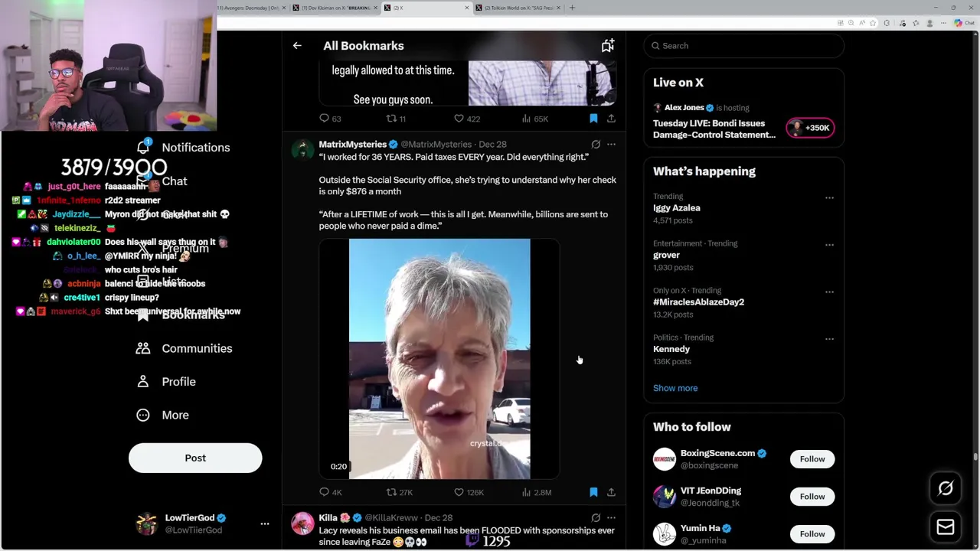Open the #MiraclesAblazeDay2 trend
Image resolution: width=980 pixels, height=551 pixels.
(x=698, y=302)
